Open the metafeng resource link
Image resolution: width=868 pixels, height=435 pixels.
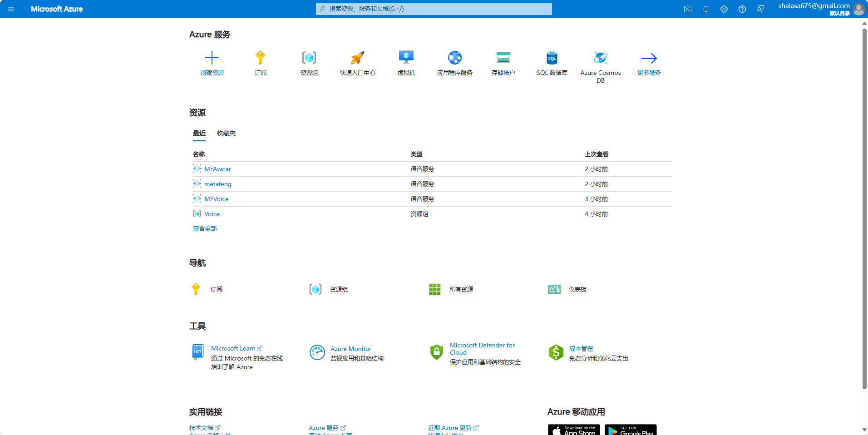coord(218,184)
